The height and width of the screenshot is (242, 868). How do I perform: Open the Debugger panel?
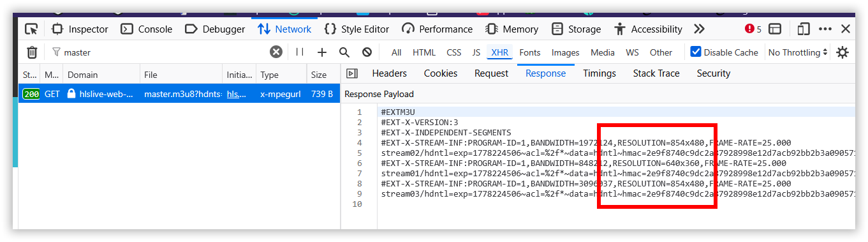point(215,29)
